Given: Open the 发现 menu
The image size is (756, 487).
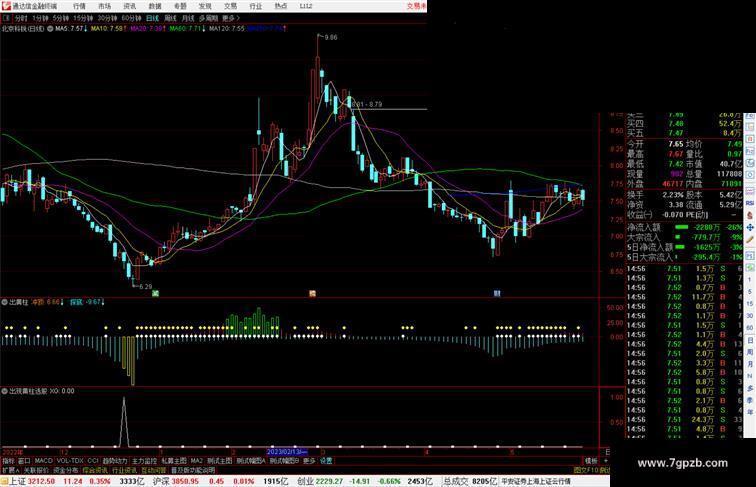Looking at the screenshot, I should click(205, 6).
